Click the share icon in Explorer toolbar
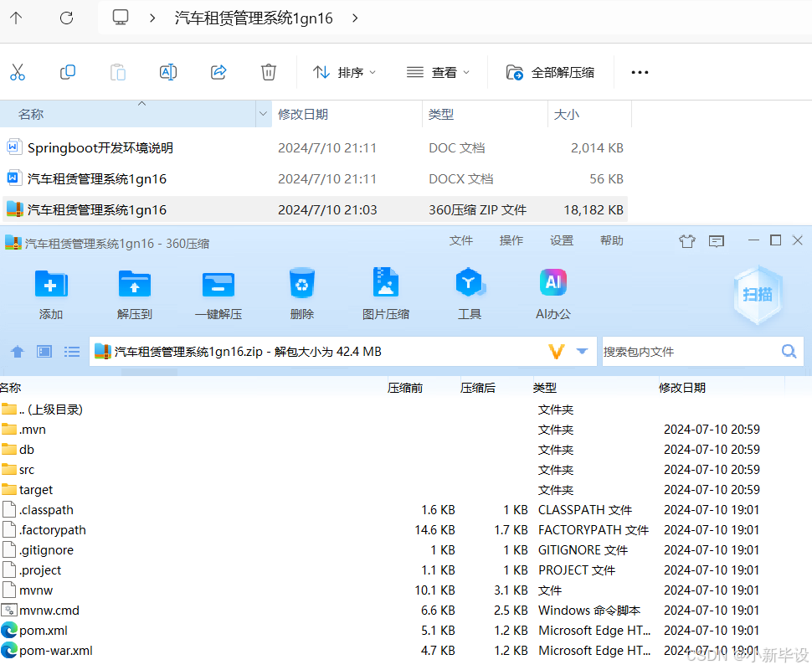The image size is (812, 670). coord(218,72)
